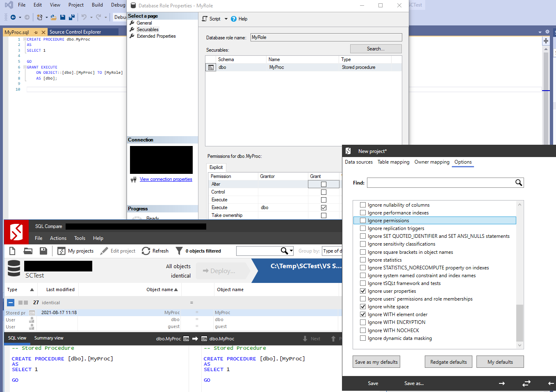Click the right arrow in New project footer
This screenshot has width=556, height=392.
[x=501, y=383]
